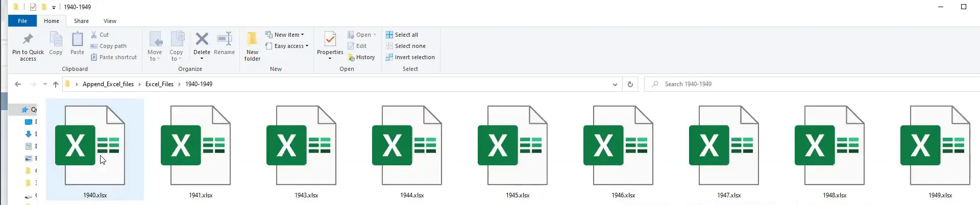Click the Pin to Quick access icon

point(28,39)
